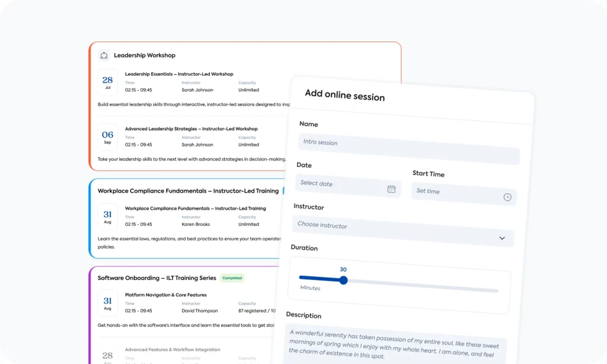Image resolution: width=607 pixels, height=364 pixels.
Task: Click the duration slider handle at 30
Action: pyautogui.click(x=343, y=280)
